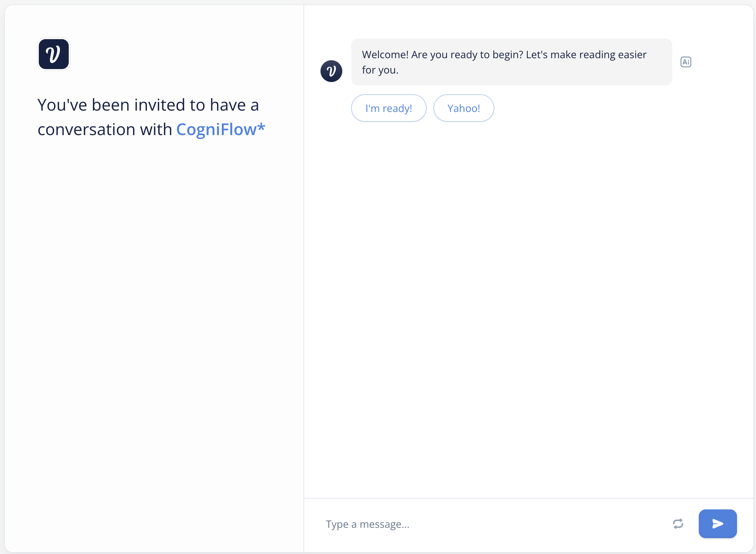Click the "for you." text in bubble
The width and height of the screenshot is (756, 554).
pos(380,70)
